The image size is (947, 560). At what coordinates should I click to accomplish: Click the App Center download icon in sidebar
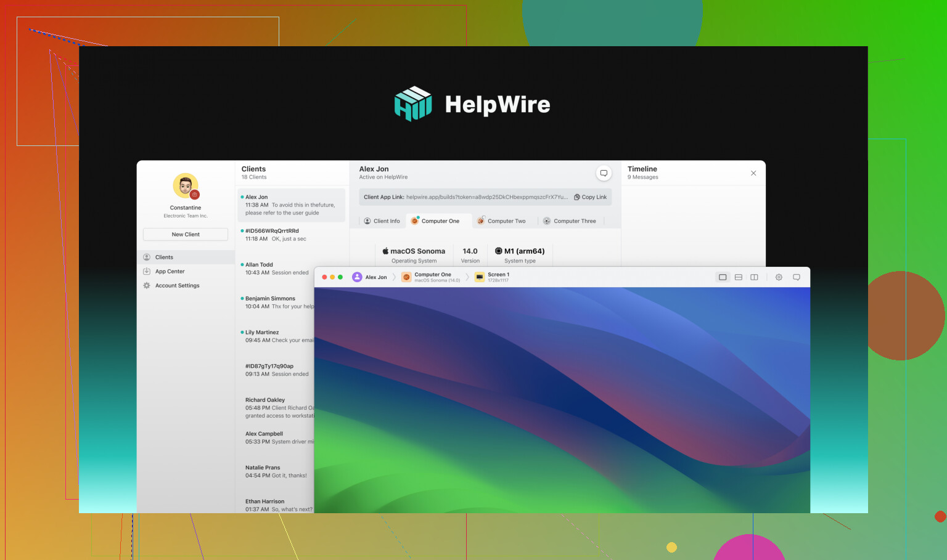[147, 272]
